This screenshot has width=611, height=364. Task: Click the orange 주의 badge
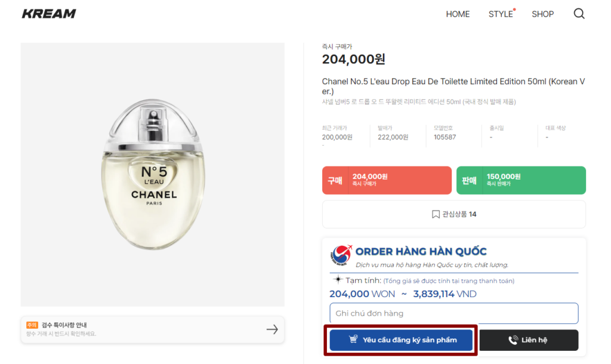pyautogui.click(x=32, y=325)
